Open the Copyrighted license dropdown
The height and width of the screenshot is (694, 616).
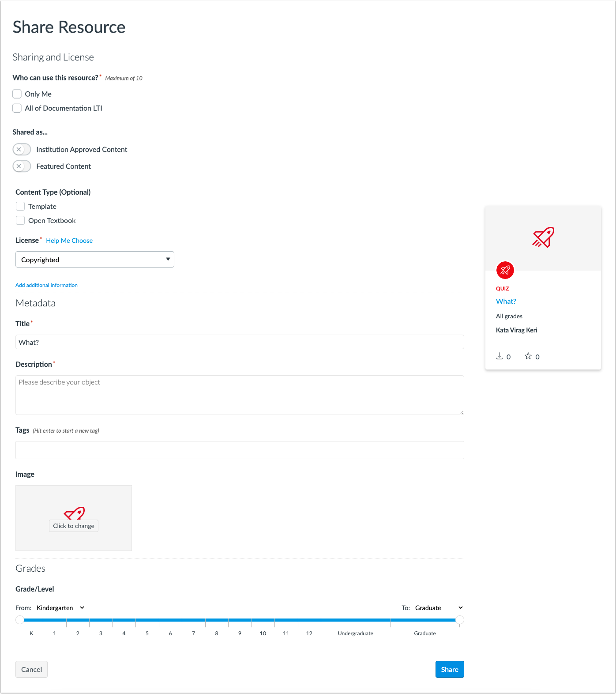click(x=95, y=260)
